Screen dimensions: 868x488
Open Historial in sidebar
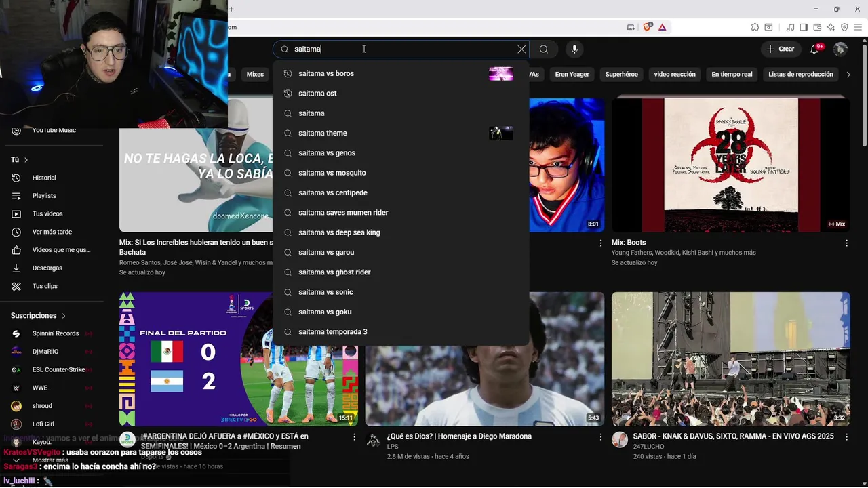point(53,178)
